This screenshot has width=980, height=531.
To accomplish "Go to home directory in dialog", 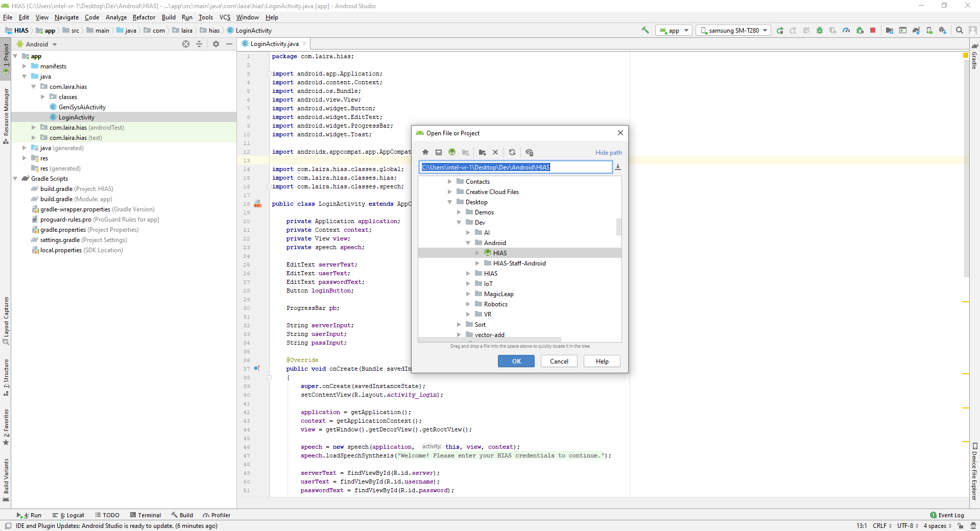I will pyautogui.click(x=425, y=152).
